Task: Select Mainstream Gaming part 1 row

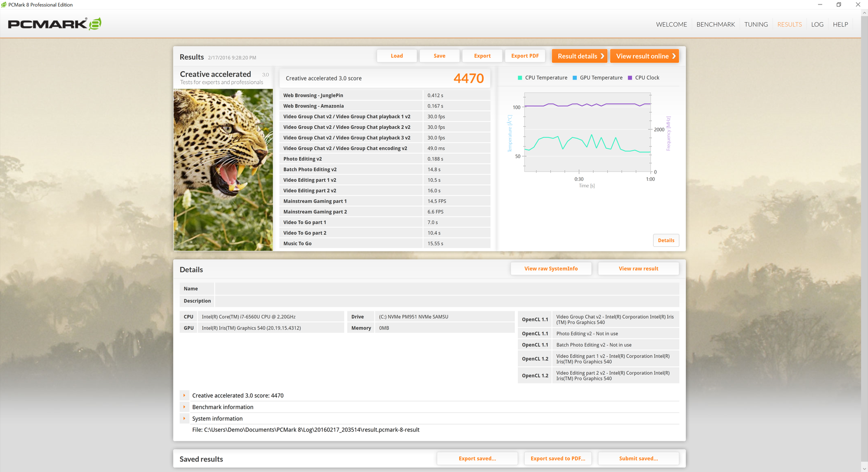Action: (x=385, y=201)
